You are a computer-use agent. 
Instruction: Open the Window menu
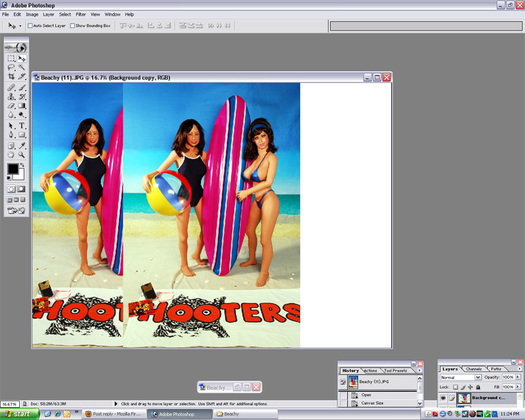click(113, 15)
